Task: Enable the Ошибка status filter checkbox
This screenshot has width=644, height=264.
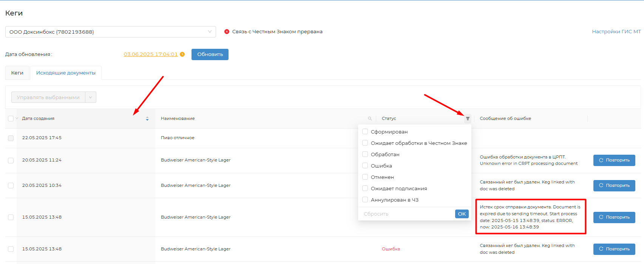Action: tap(365, 166)
